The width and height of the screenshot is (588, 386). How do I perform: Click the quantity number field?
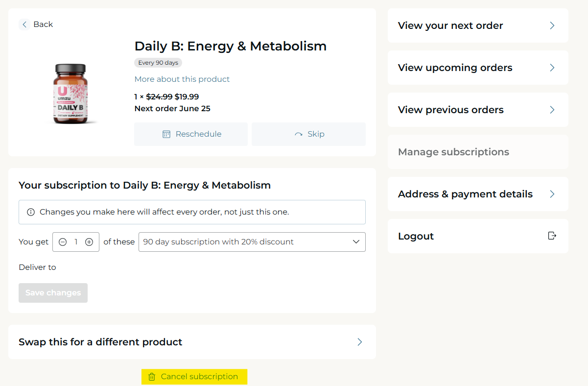coord(76,242)
